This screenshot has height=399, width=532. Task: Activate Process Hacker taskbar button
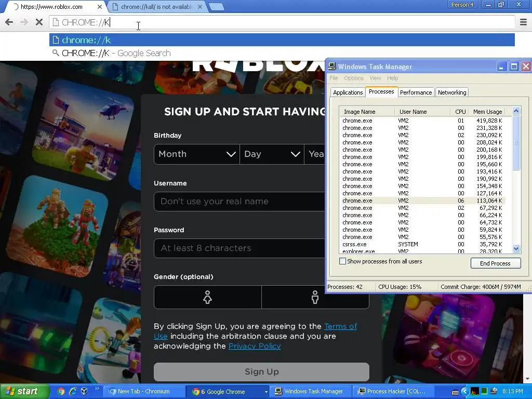click(x=394, y=392)
